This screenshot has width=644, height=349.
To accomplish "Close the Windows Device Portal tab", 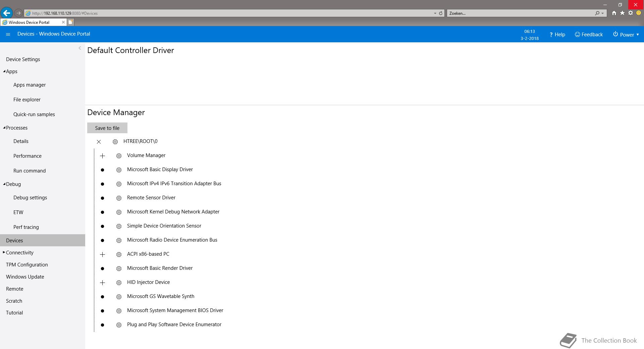I will (x=63, y=22).
